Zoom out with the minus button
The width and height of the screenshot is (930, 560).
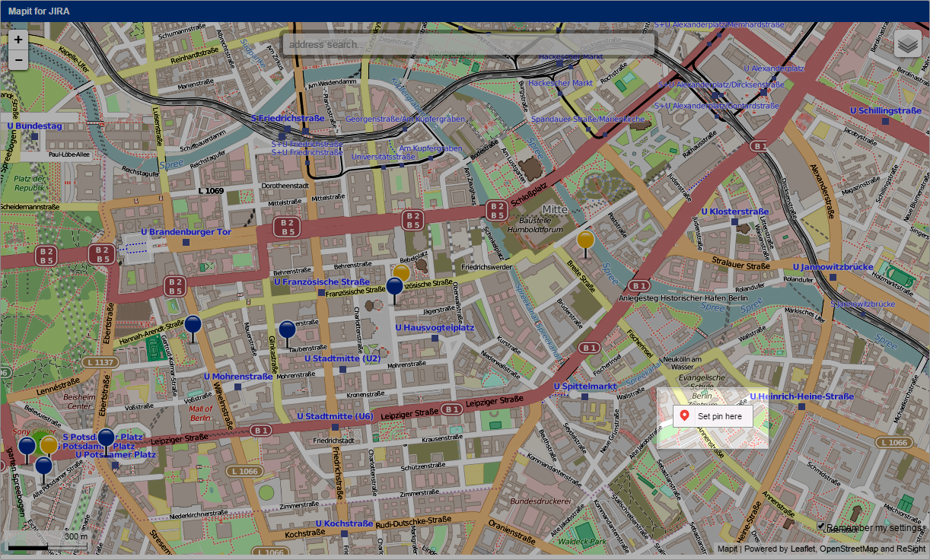tap(18, 59)
